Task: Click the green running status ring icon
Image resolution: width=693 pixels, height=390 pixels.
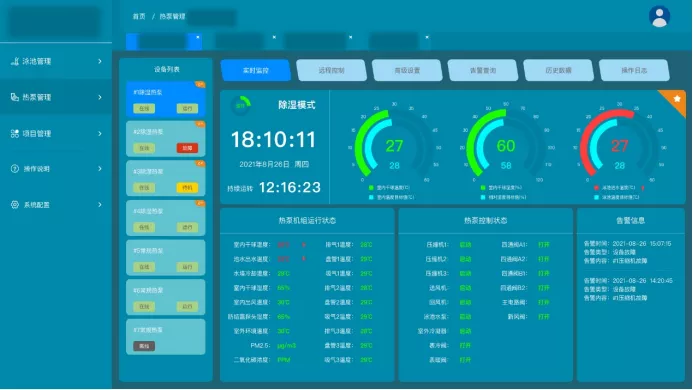Action: point(241,106)
